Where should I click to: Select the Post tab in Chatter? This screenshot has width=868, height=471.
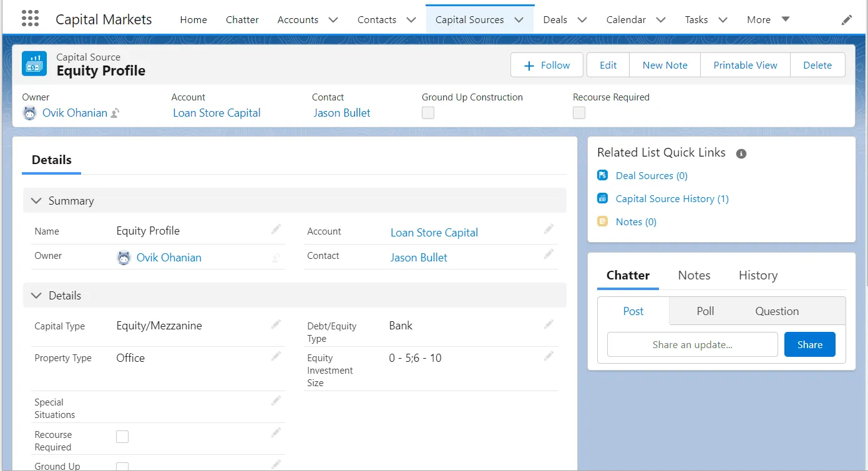click(x=633, y=311)
